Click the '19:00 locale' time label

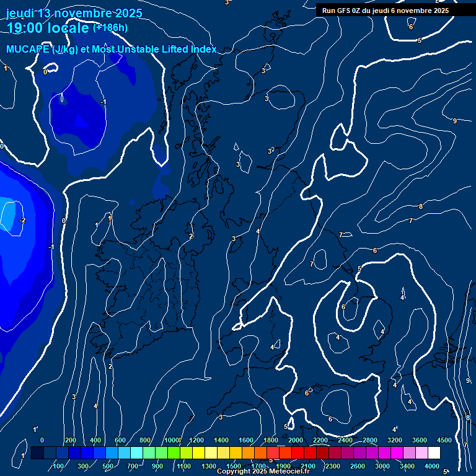(48, 28)
